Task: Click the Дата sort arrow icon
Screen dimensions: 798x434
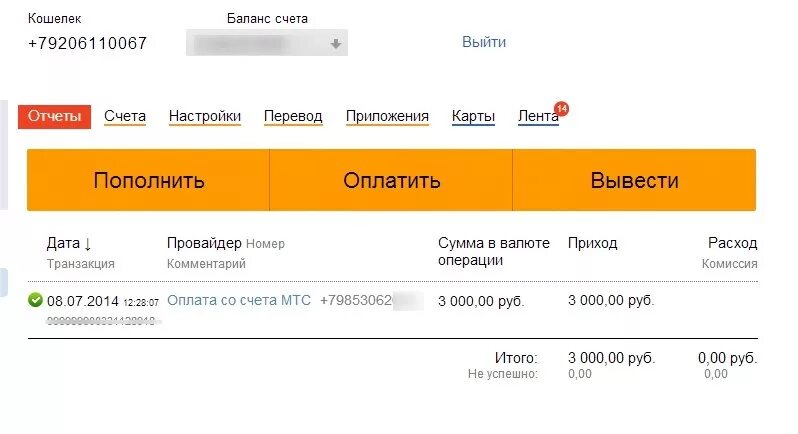Action: tap(88, 244)
